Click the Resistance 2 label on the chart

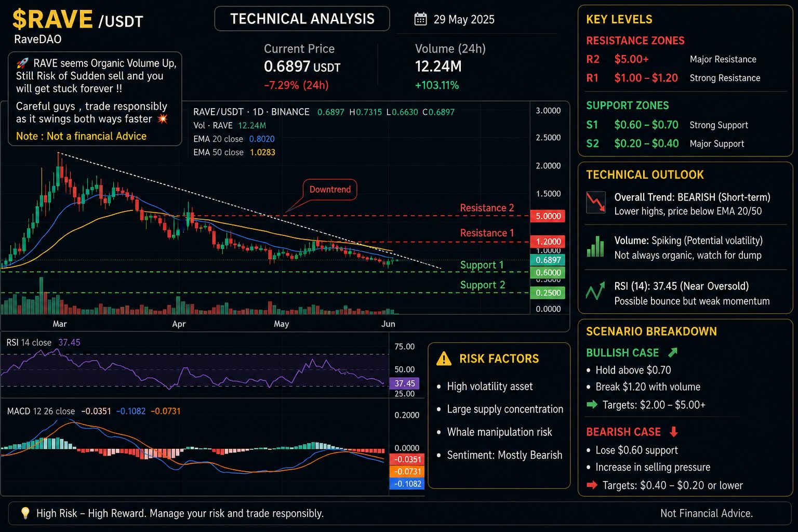(x=487, y=208)
